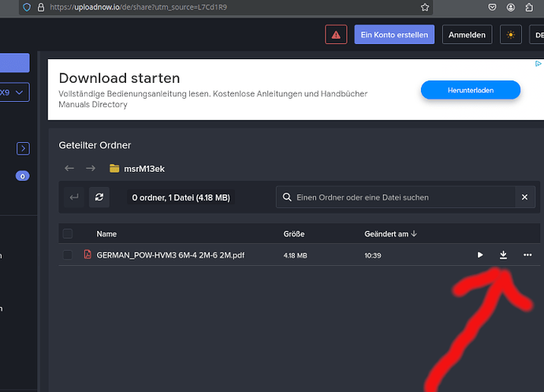Image resolution: width=544 pixels, height=392 pixels.
Task: Click the play preview icon for the PDF
Action: [x=480, y=255]
